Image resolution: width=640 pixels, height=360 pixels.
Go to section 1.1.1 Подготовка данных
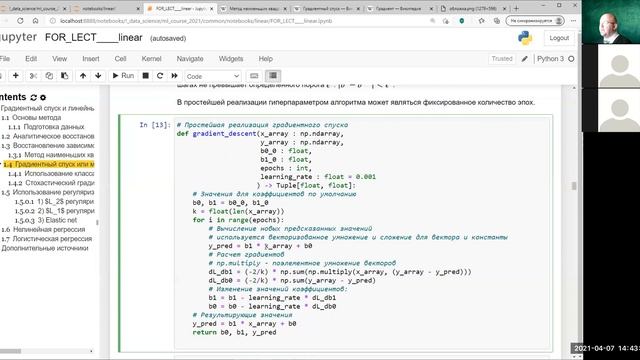(x=46, y=127)
